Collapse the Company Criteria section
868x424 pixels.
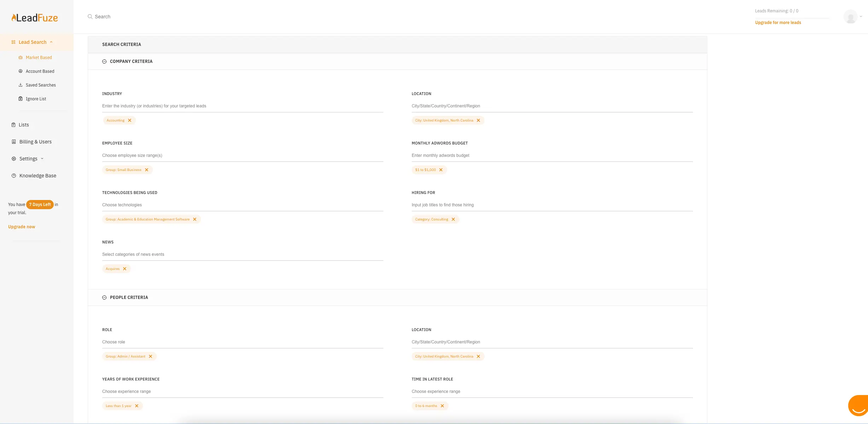(104, 61)
